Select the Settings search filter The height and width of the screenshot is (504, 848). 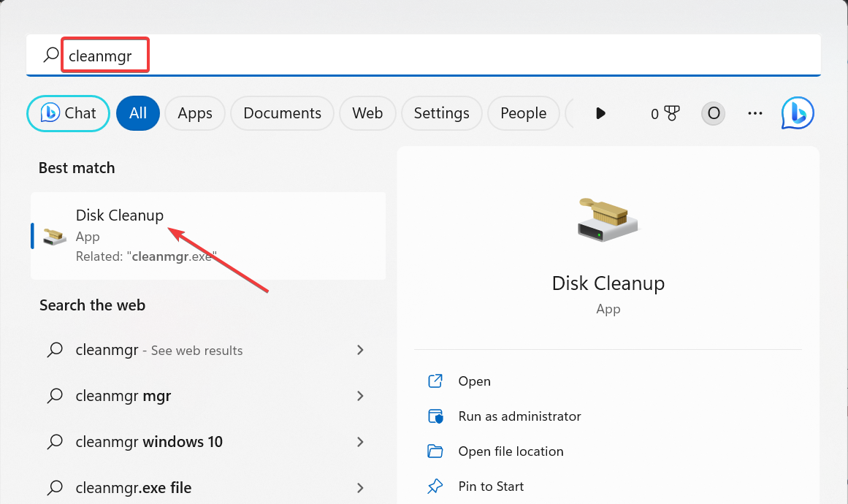click(x=441, y=112)
